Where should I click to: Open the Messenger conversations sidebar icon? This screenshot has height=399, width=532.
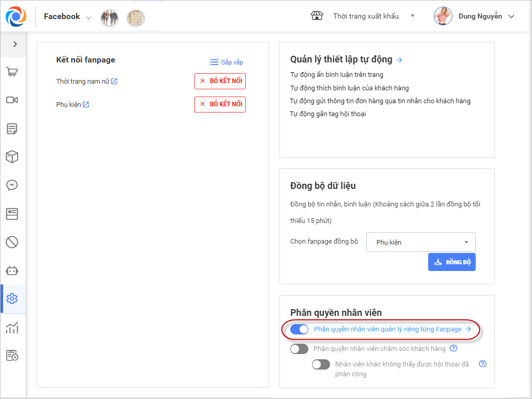tap(12, 185)
